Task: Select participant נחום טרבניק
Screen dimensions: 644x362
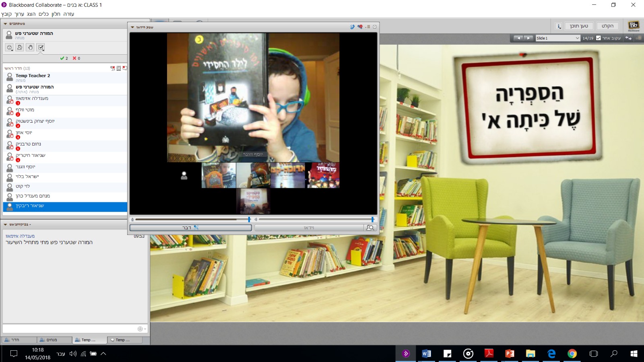Action: (65, 146)
